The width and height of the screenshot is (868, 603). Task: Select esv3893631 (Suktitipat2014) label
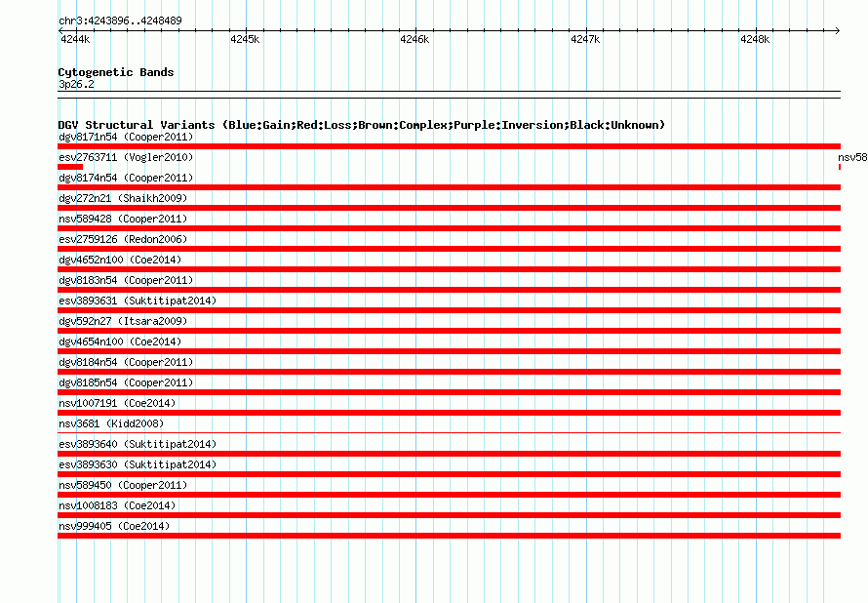click(x=138, y=301)
